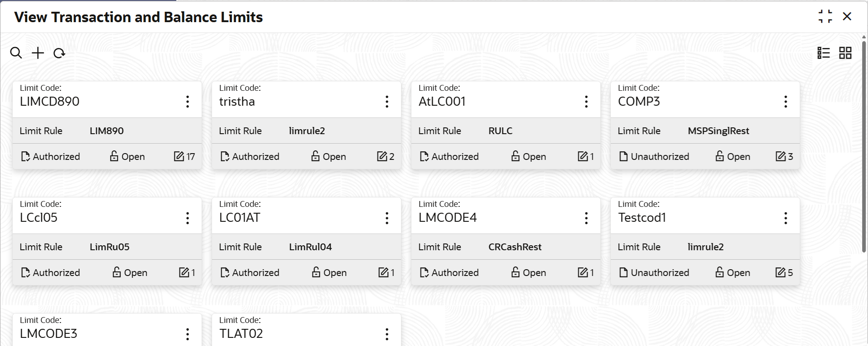Select the LC01AT limit code card

307,241
